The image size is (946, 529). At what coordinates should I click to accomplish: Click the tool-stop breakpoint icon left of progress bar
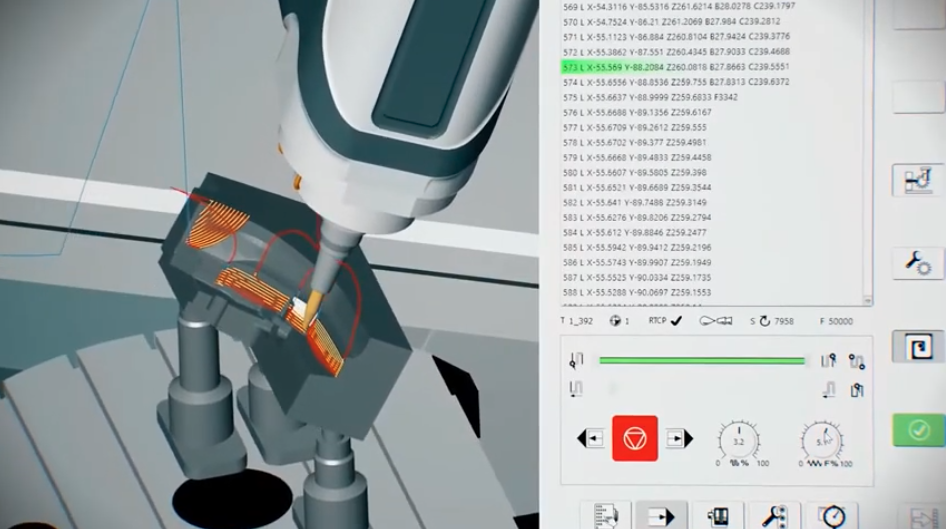(576, 361)
